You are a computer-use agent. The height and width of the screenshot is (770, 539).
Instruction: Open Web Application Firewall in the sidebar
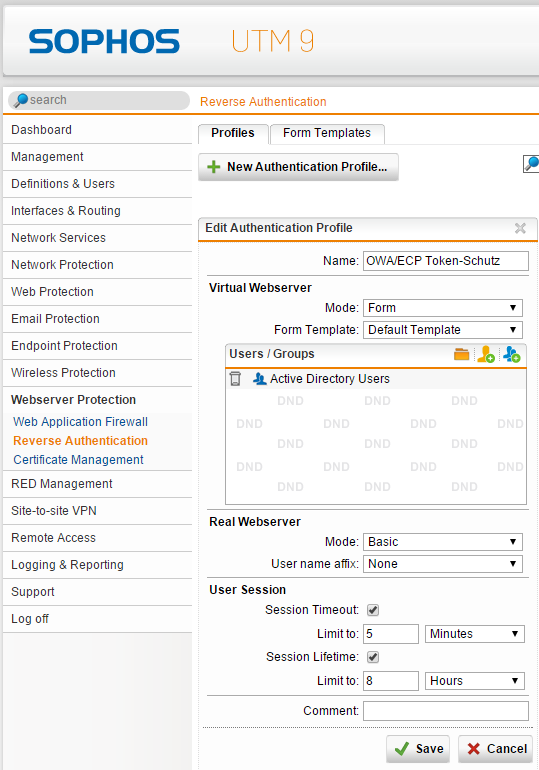pyautogui.click(x=81, y=422)
